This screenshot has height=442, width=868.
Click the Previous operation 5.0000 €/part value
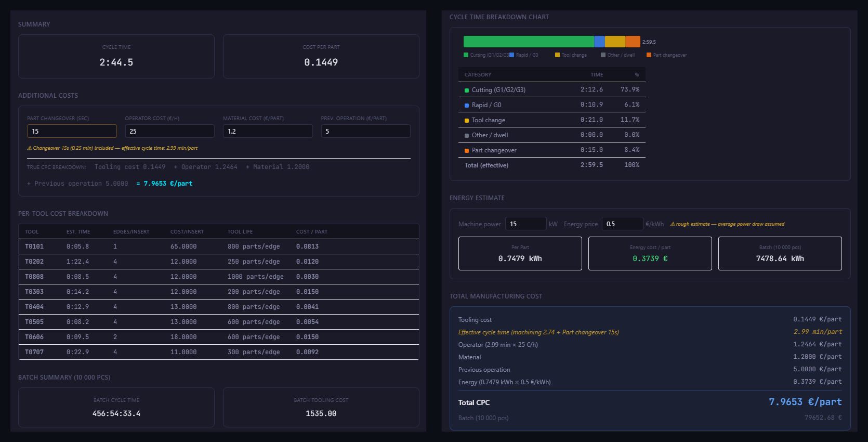818,369
